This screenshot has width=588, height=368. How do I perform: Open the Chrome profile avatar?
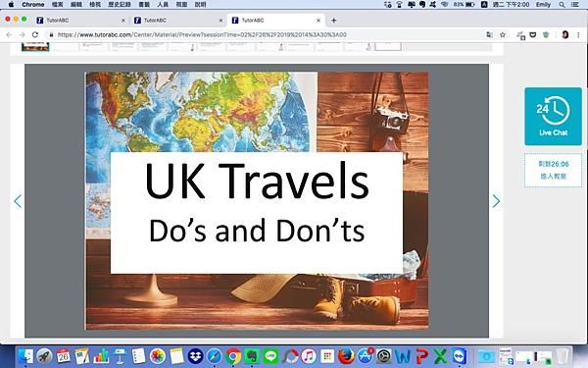(x=565, y=34)
